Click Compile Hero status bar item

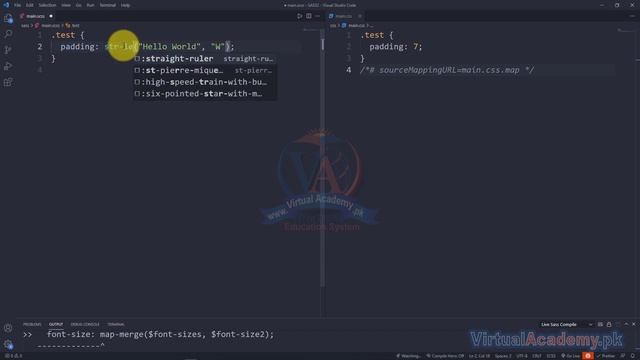(x=445, y=356)
